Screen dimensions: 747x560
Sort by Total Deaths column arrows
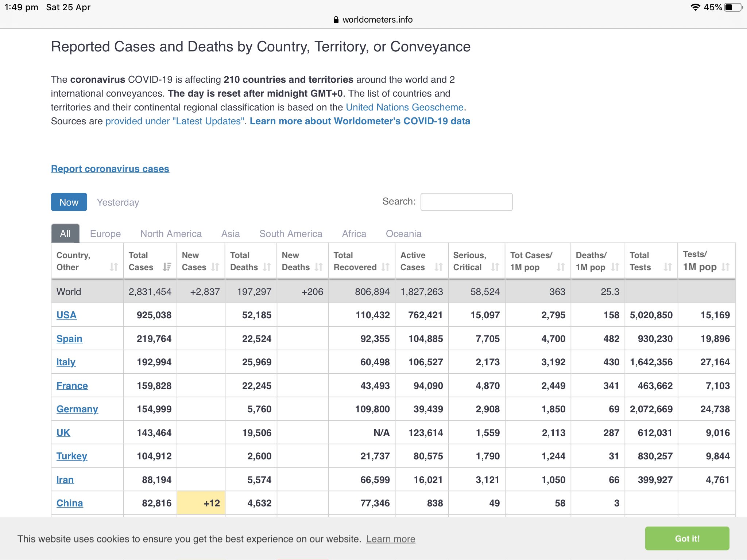267,267
